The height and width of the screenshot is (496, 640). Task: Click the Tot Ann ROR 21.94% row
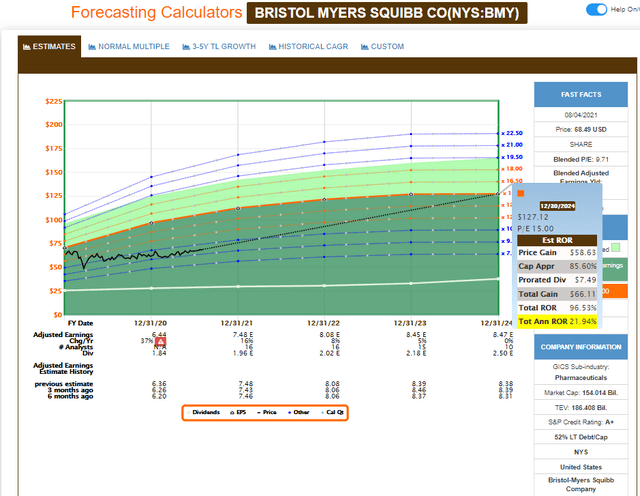click(557, 322)
